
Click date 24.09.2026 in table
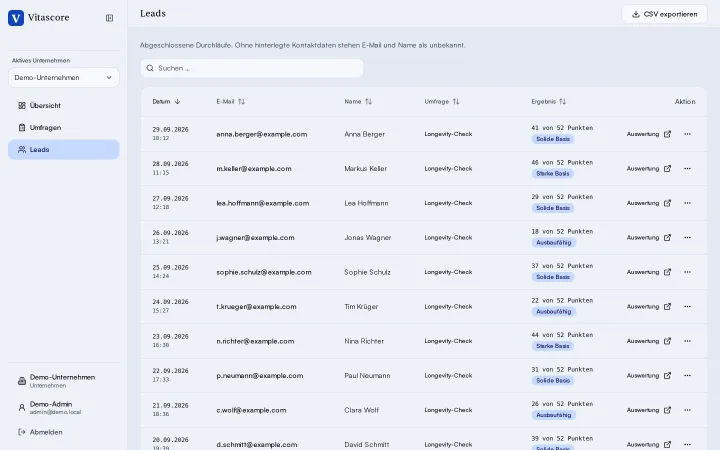(x=170, y=302)
